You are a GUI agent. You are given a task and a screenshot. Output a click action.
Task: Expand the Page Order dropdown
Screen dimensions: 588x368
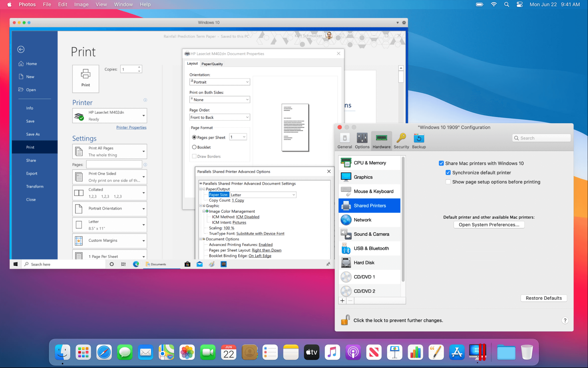[219, 117]
